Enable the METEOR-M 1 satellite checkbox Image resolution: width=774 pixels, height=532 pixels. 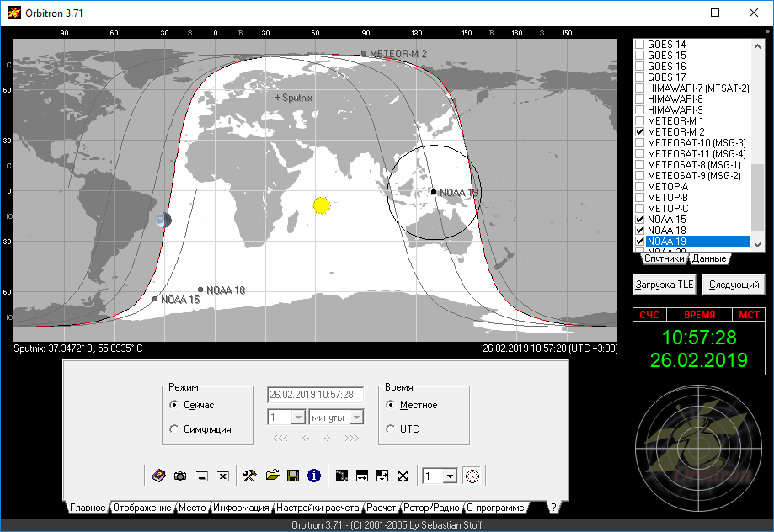(x=640, y=121)
